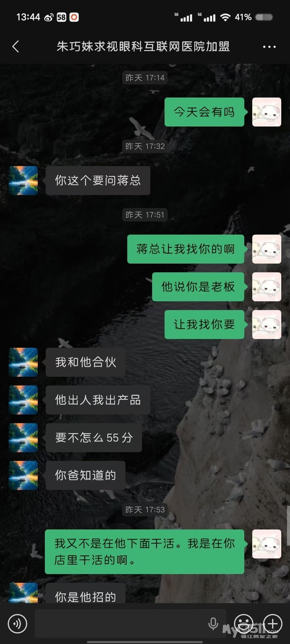Tap landscape avatar next to 要不怎么55分
290x644 pixels.
click(x=23, y=437)
